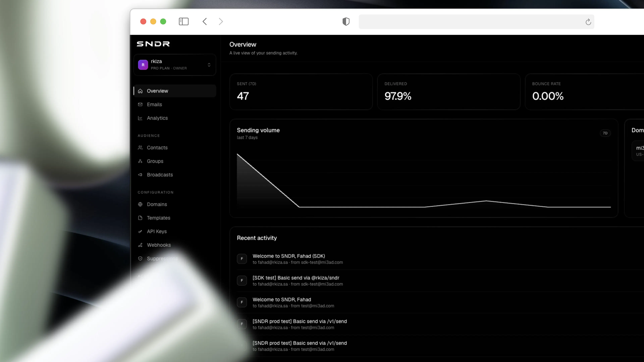This screenshot has height=362, width=644.
Task: Click the "0.00%" bounce rate value
Action: click(x=548, y=96)
